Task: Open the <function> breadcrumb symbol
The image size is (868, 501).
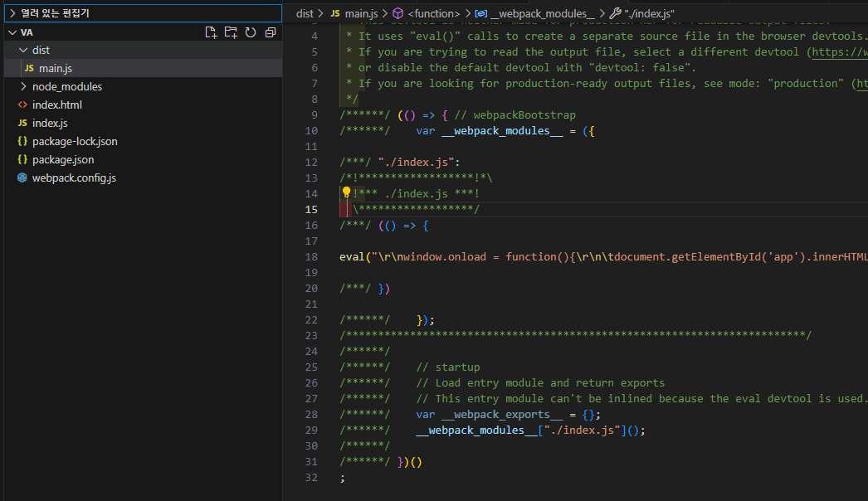Action: click(x=427, y=13)
